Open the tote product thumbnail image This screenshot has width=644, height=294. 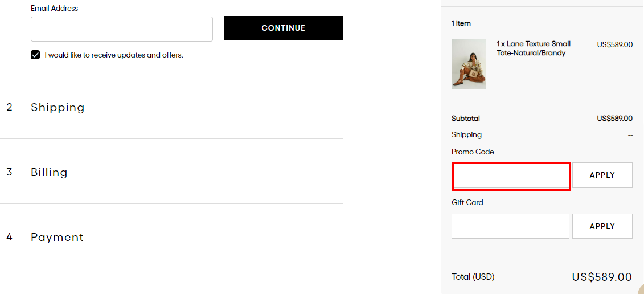(469, 64)
